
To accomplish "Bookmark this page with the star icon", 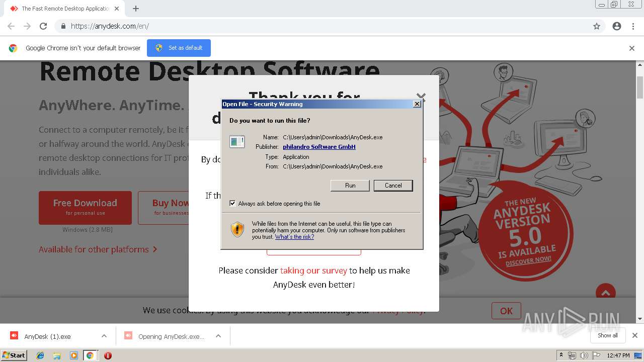I will point(597,26).
